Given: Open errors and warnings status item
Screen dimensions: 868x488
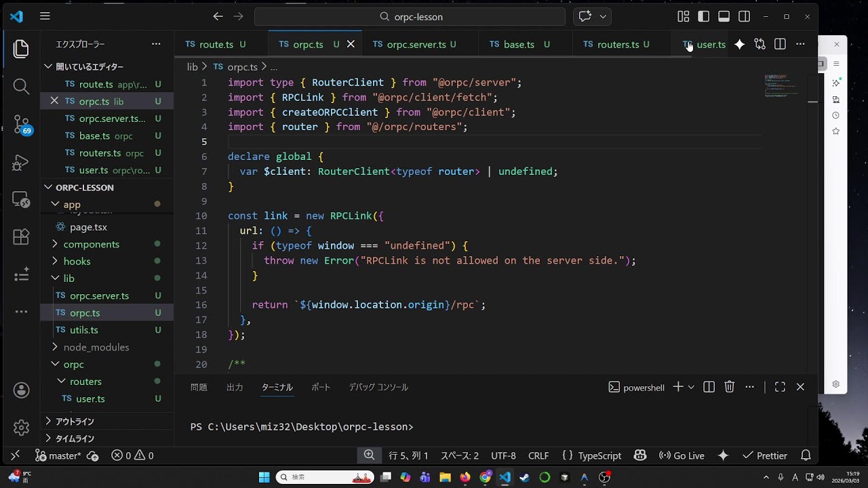Looking at the screenshot, I should point(132,455).
